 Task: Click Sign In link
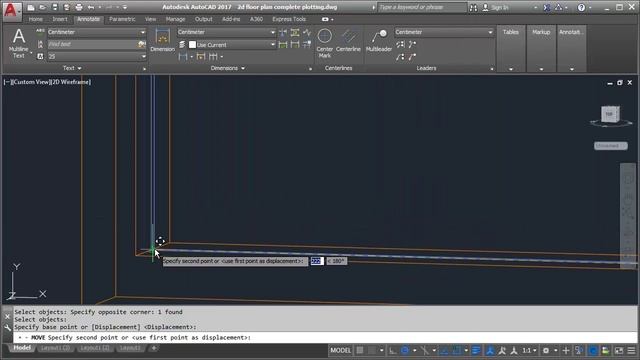pos(500,7)
